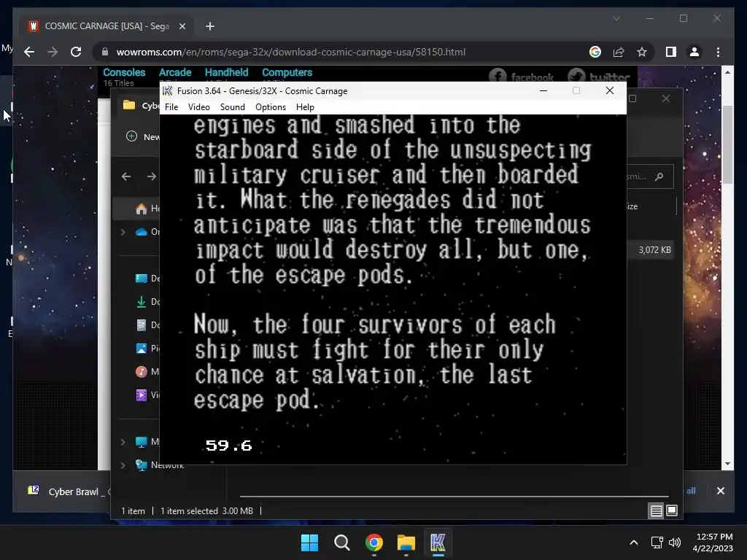Click the 3,072 KB file size cell
This screenshot has width=747, height=560.
click(654, 250)
